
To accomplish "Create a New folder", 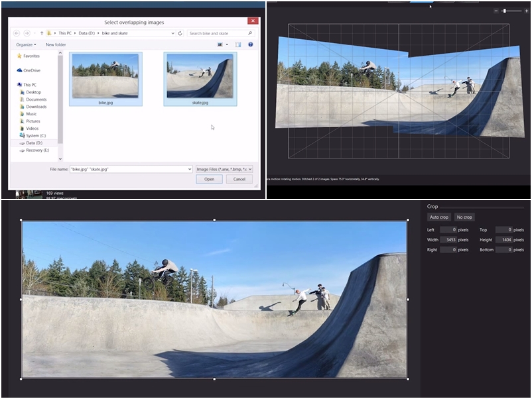I will click(x=56, y=44).
